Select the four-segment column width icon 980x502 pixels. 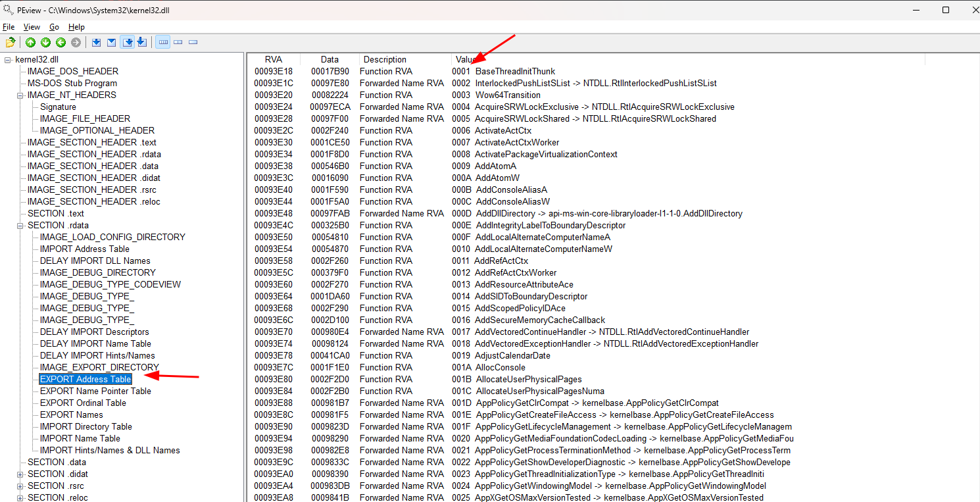(163, 43)
